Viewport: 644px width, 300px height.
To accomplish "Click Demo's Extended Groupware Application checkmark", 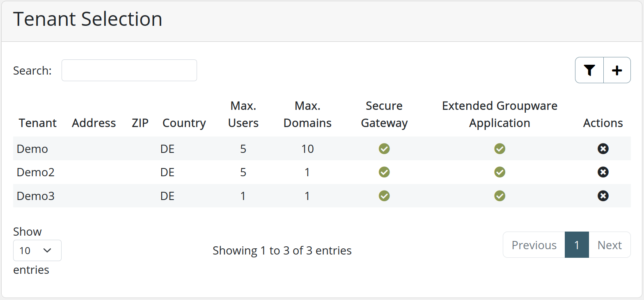I will click(x=500, y=148).
